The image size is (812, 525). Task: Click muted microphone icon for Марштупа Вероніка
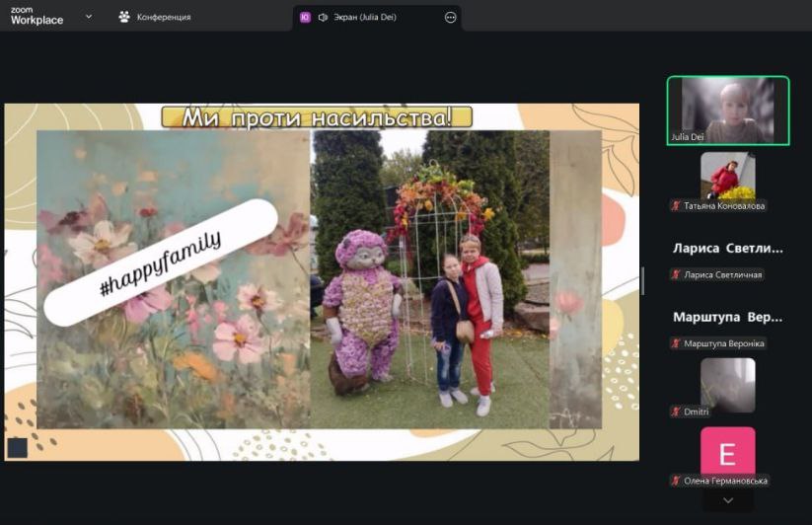point(676,343)
